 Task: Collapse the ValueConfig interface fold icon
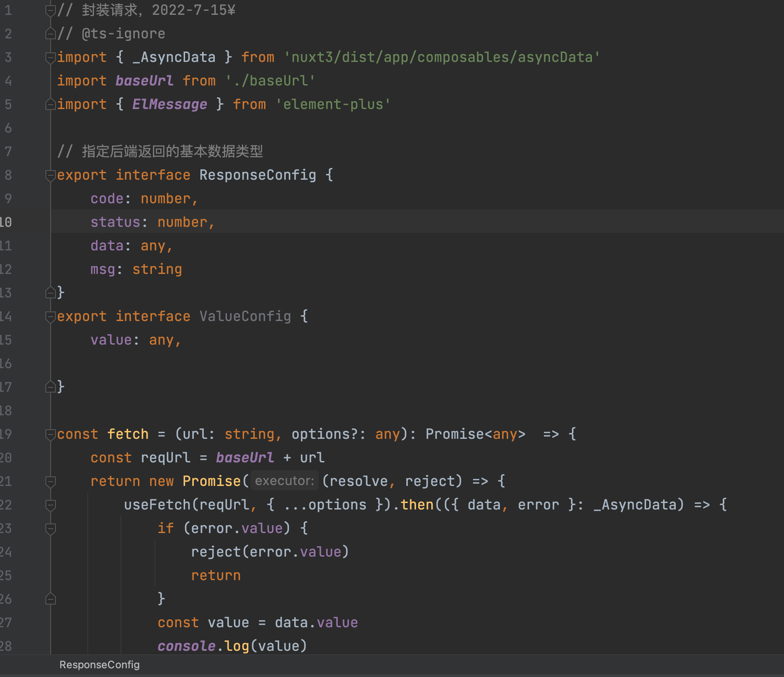pos(50,316)
